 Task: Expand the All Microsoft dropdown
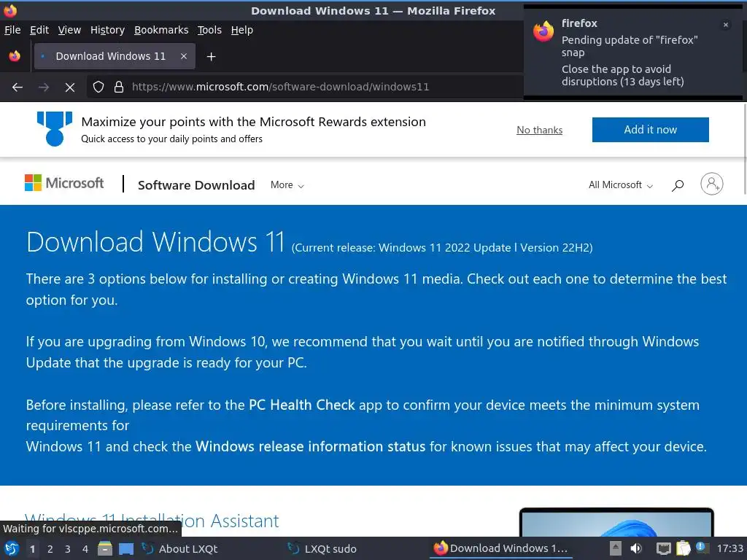[620, 184]
